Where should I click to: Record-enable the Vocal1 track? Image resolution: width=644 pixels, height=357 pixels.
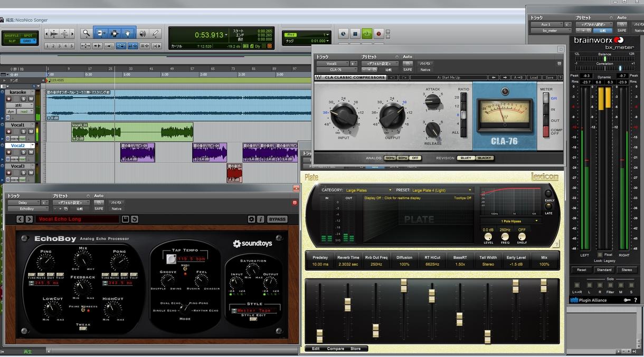pyautogui.click(x=9, y=131)
